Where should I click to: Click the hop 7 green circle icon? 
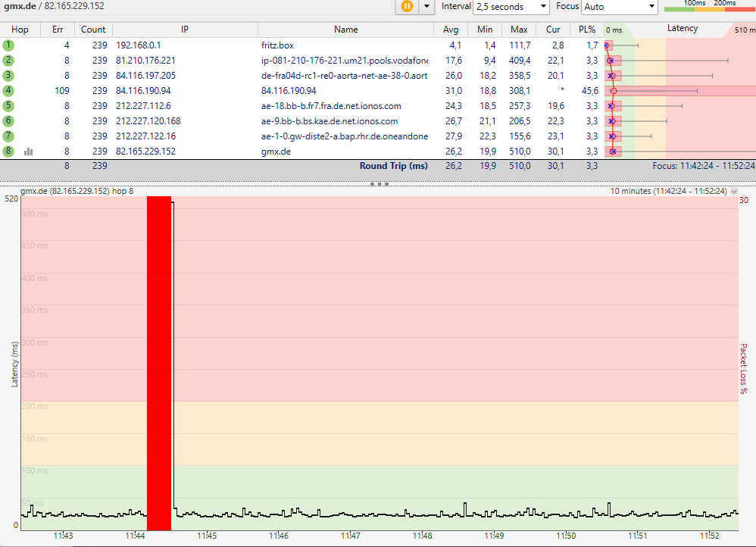coord(8,136)
